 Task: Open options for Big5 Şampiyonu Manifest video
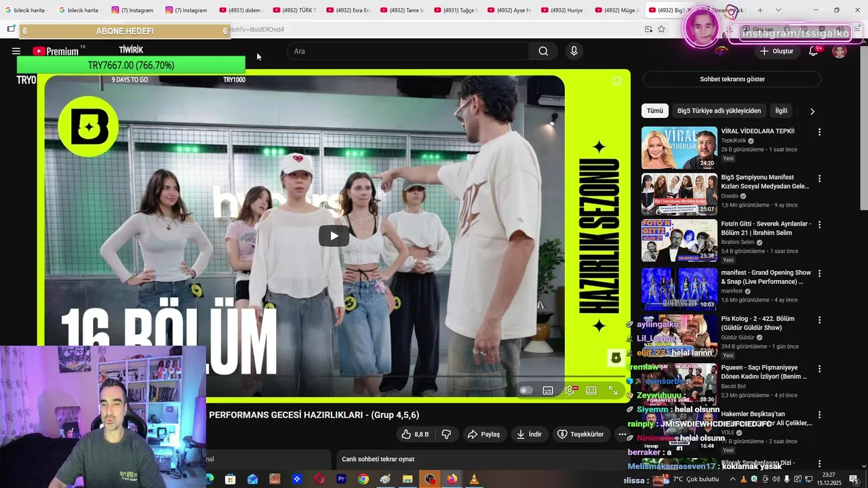pos(819,179)
